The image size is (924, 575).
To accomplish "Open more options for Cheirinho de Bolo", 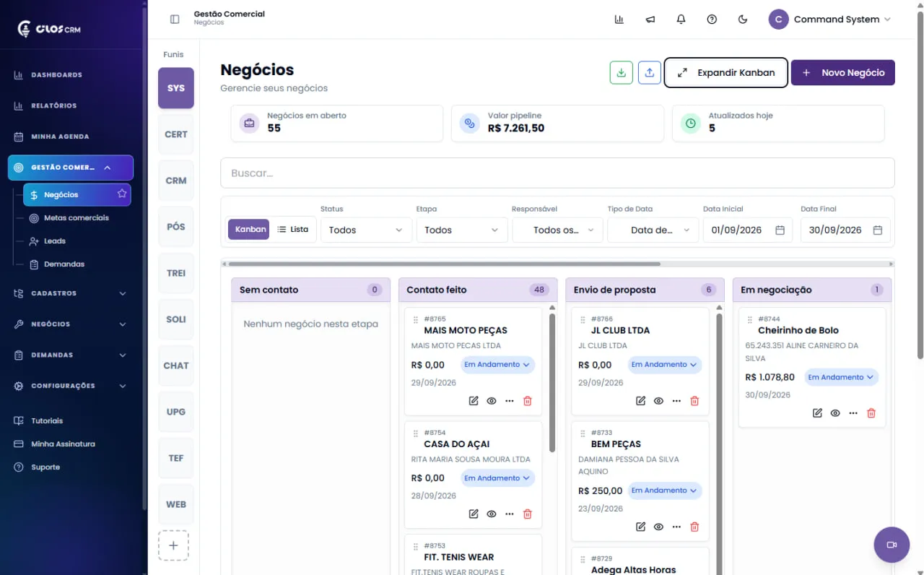I will [853, 413].
